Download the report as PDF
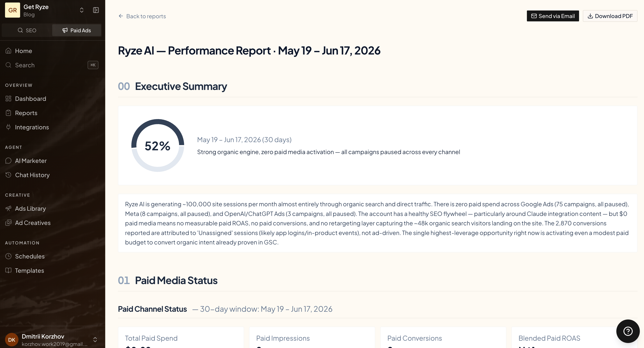Screen dimensions: 644x348 click(x=610, y=16)
